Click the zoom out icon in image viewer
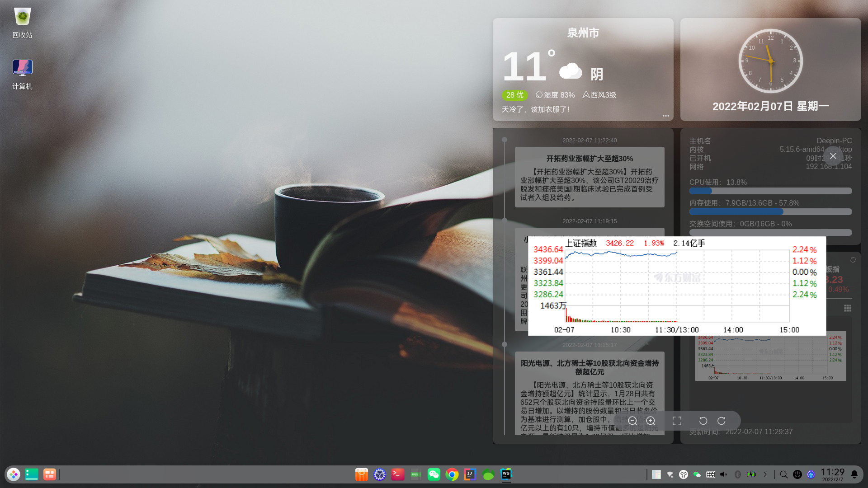Image resolution: width=868 pixels, height=488 pixels. pyautogui.click(x=632, y=421)
